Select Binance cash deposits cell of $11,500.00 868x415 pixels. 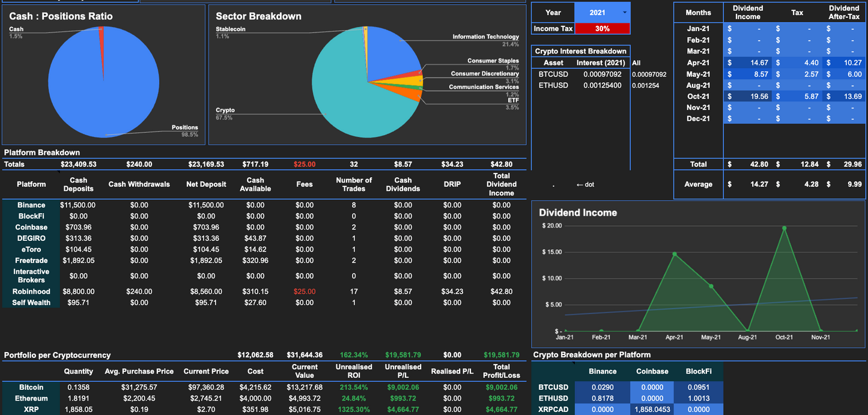click(78, 205)
